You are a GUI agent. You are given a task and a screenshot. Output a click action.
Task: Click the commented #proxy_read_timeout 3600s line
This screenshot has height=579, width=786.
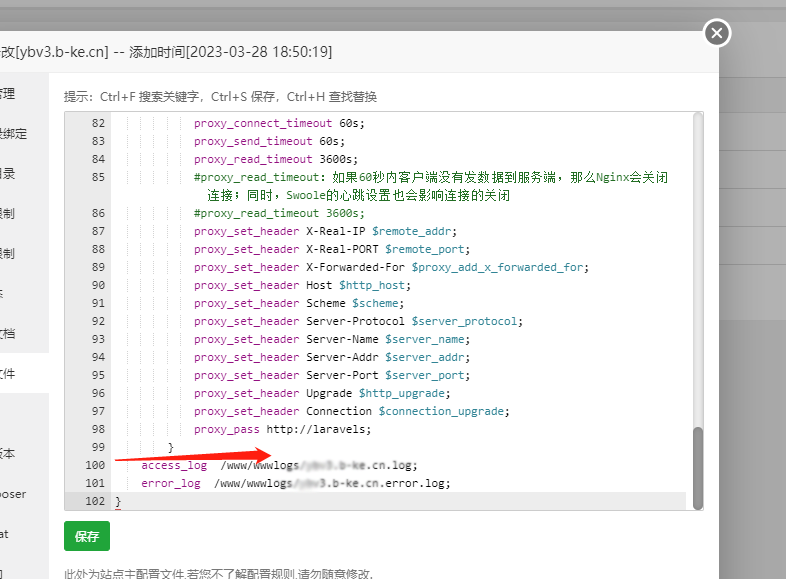(x=279, y=214)
